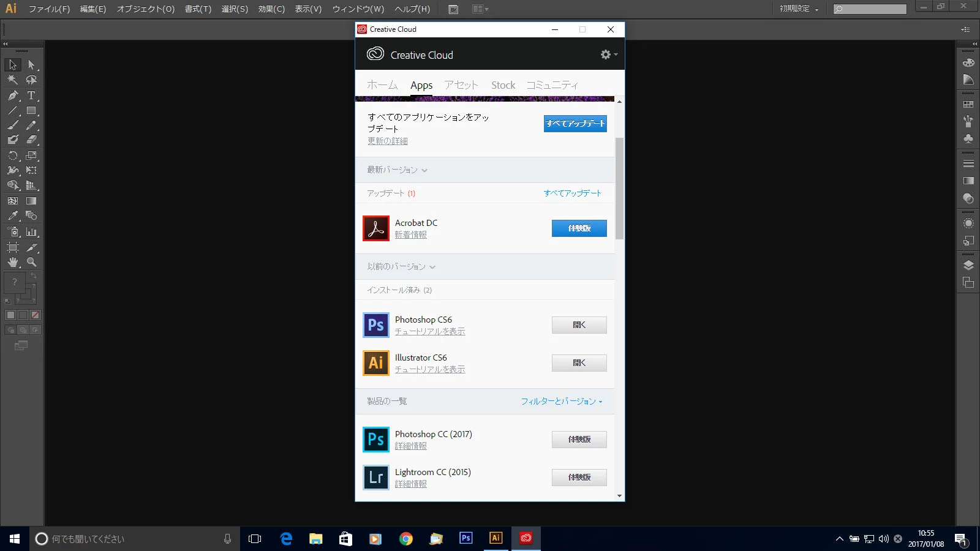Open the Color panel palette icon

[968, 63]
